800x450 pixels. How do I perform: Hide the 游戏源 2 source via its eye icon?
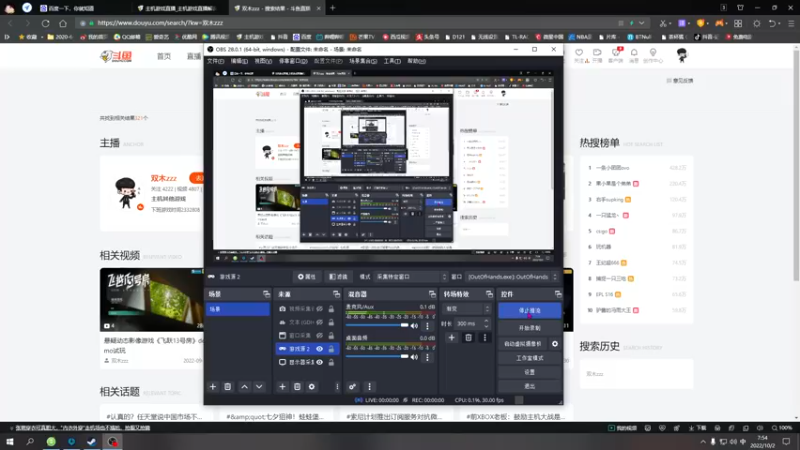tap(319, 348)
